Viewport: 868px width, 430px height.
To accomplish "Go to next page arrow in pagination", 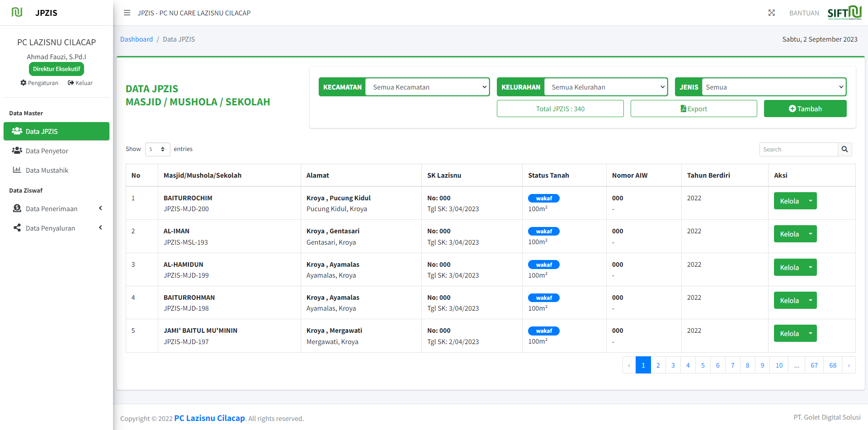I will [x=849, y=365].
